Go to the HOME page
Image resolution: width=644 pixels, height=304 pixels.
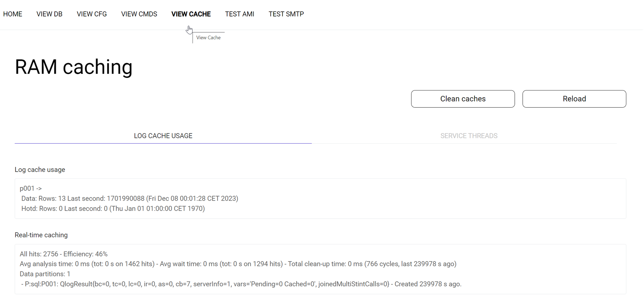pos(13,14)
